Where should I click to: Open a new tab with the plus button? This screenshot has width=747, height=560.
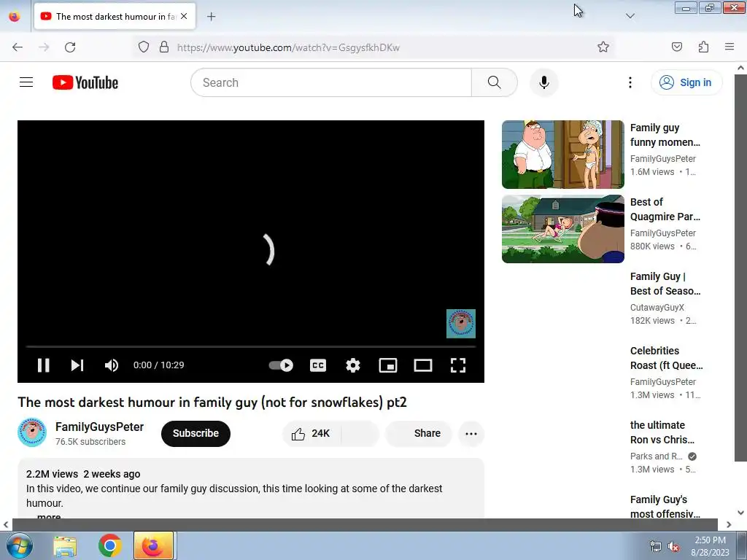[211, 17]
